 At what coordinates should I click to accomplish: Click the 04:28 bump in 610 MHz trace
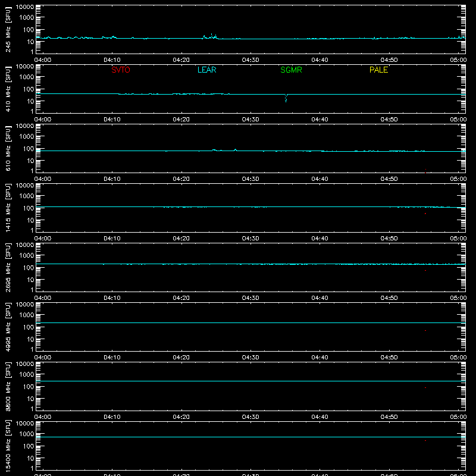click(235, 150)
